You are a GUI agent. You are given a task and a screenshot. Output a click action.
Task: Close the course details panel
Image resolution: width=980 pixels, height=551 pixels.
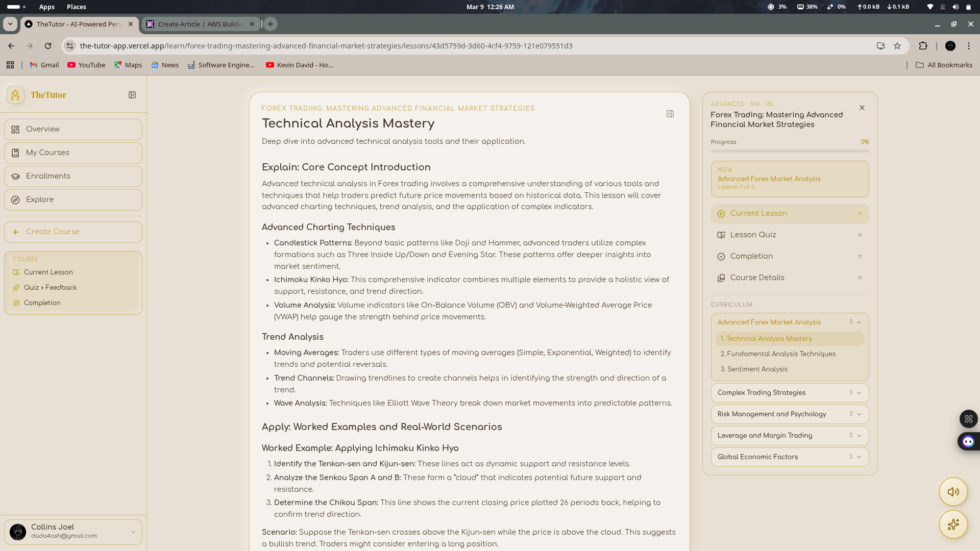point(862,108)
